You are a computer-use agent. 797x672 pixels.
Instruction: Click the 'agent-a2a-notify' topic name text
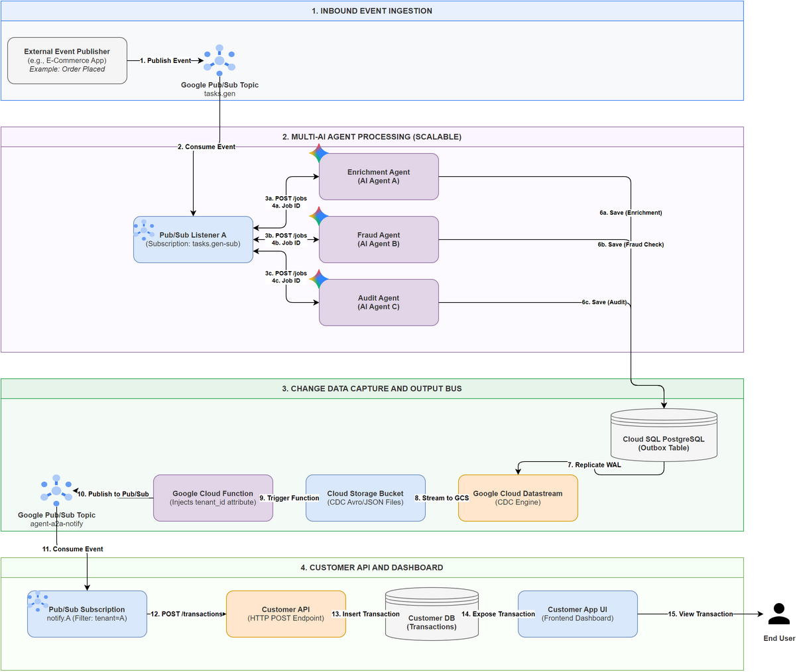[x=56, y=524]
